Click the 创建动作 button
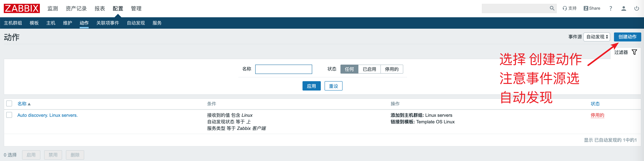 (627, 37)
